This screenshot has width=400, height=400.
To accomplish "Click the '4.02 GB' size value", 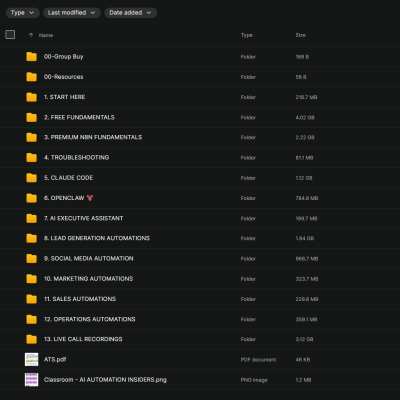I will click(305, 118).
